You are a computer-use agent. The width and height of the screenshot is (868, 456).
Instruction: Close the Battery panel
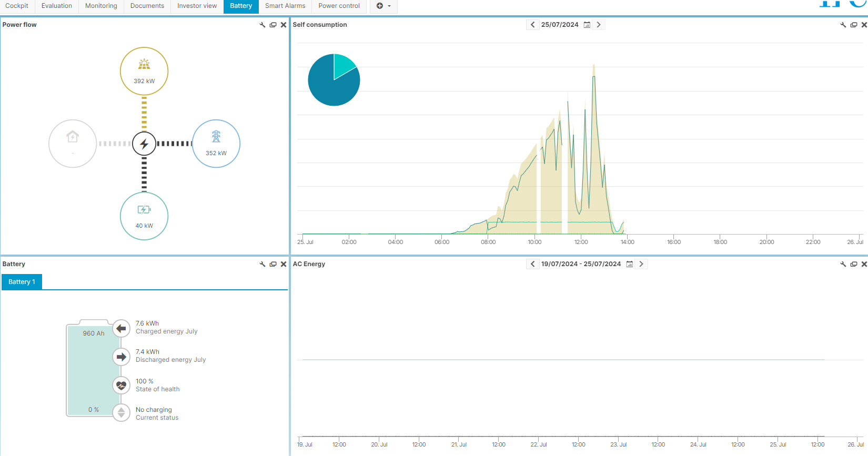[284, 264]
